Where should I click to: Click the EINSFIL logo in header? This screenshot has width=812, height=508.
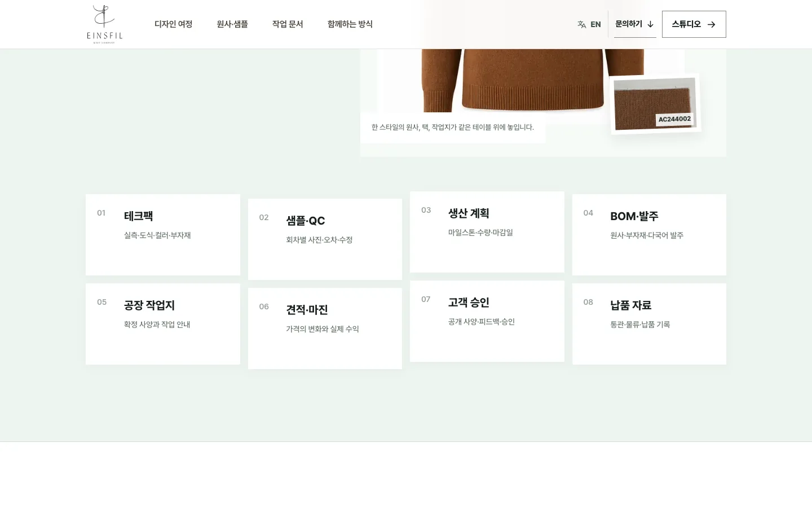[104, 24]
